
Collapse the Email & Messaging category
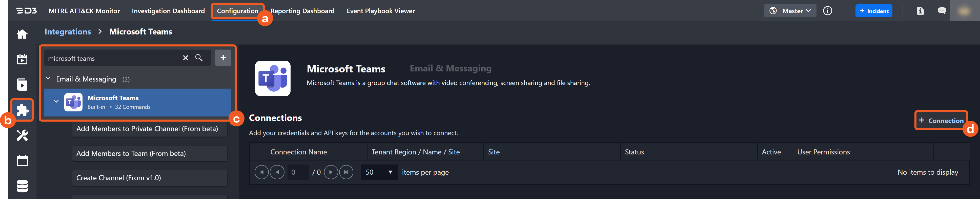48,78
